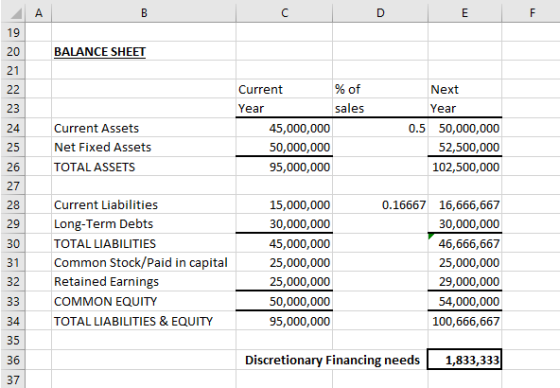This screenshot has height=388, width=560.
Task: Click the Net Fixed Assets label
Action: click(102, 147)
